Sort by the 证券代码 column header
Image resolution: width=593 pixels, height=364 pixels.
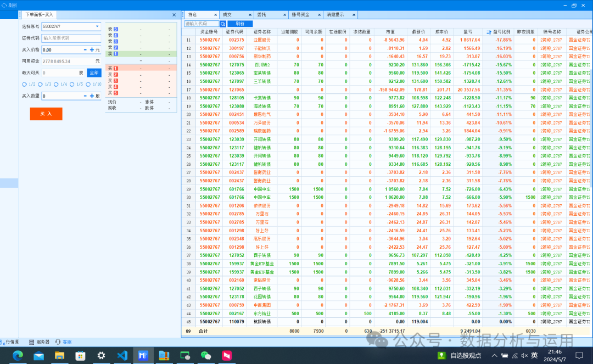click(235, 32)
